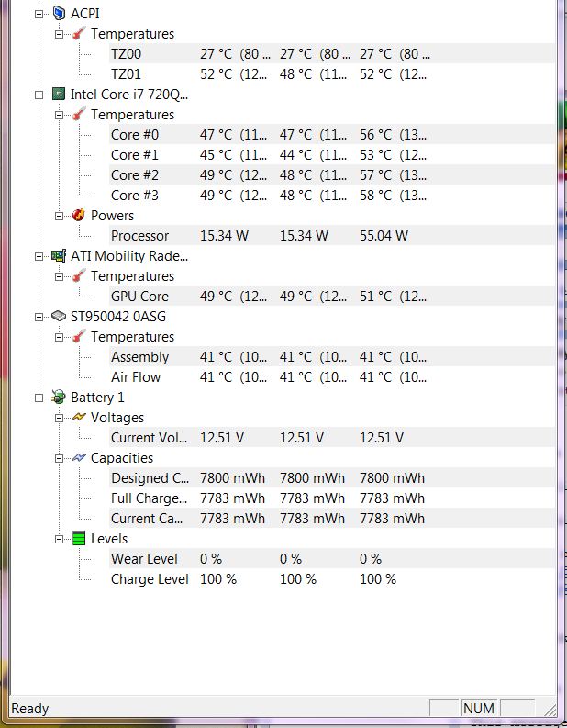Viewport: 567px width, 728px height.
Task: Collapse the ACPI tree node
Action: [39, 14]
